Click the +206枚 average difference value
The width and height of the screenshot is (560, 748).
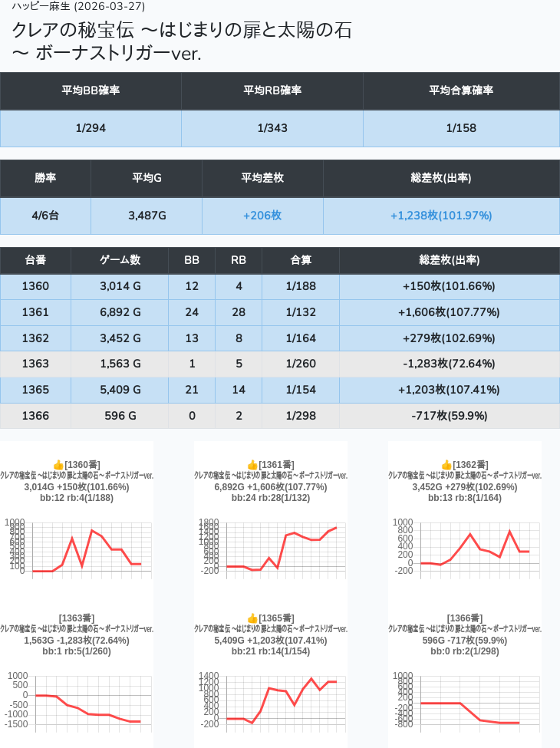point(262,216)
